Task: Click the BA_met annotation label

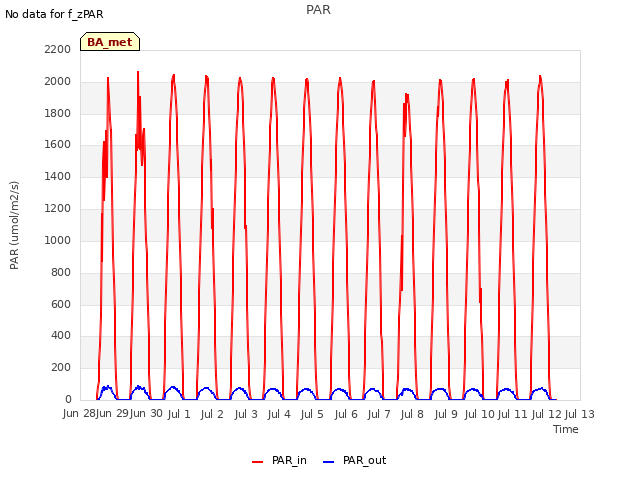Action: coord(110,42)
